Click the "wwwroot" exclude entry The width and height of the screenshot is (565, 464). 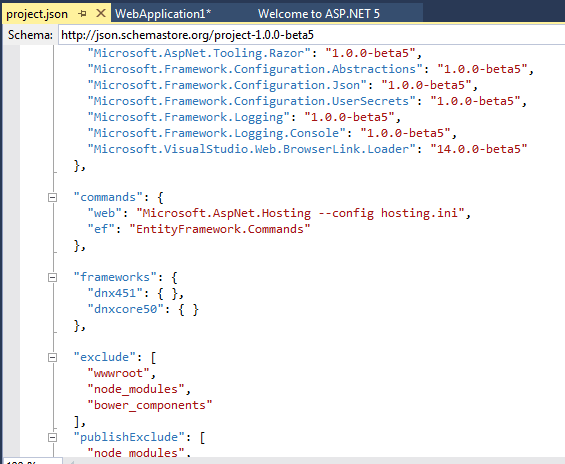coord(119,373)
